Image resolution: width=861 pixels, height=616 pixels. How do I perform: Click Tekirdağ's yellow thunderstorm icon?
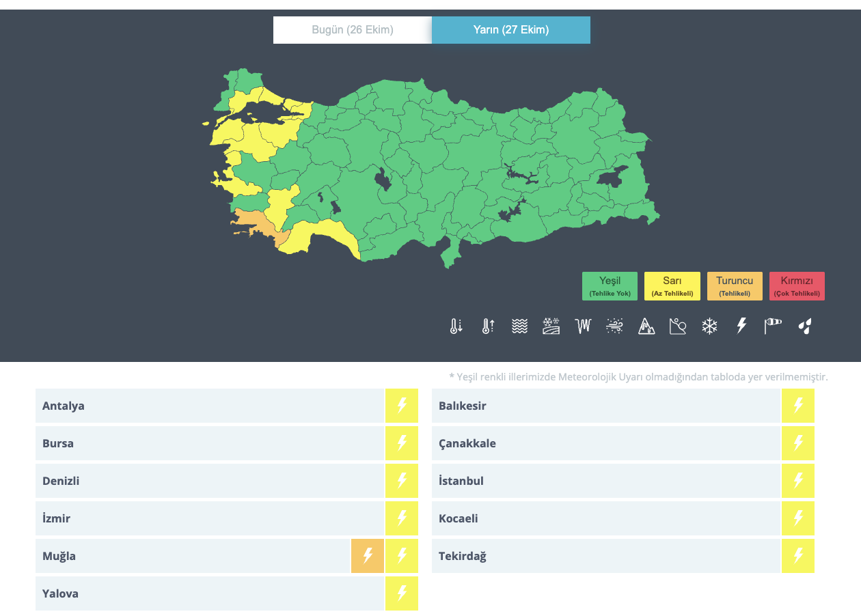coord(798,556)
